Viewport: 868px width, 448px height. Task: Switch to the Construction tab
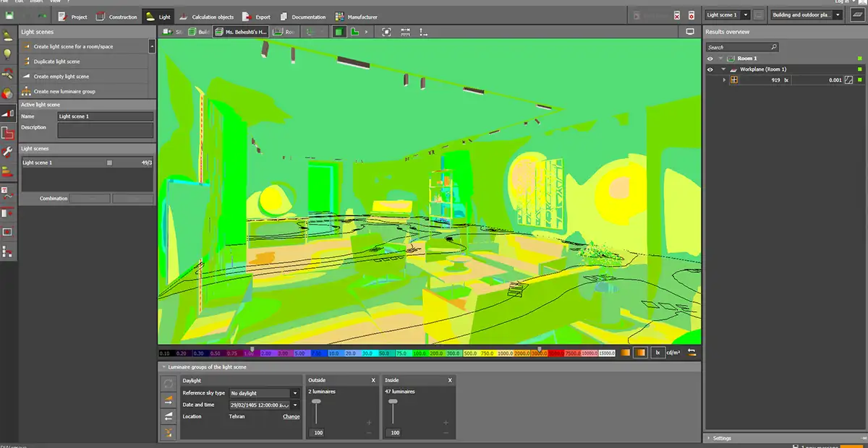(116, 17)
